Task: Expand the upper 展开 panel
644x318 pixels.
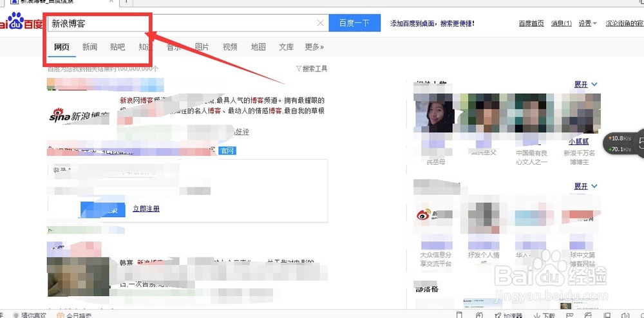Action: click(x=585, y=84)
